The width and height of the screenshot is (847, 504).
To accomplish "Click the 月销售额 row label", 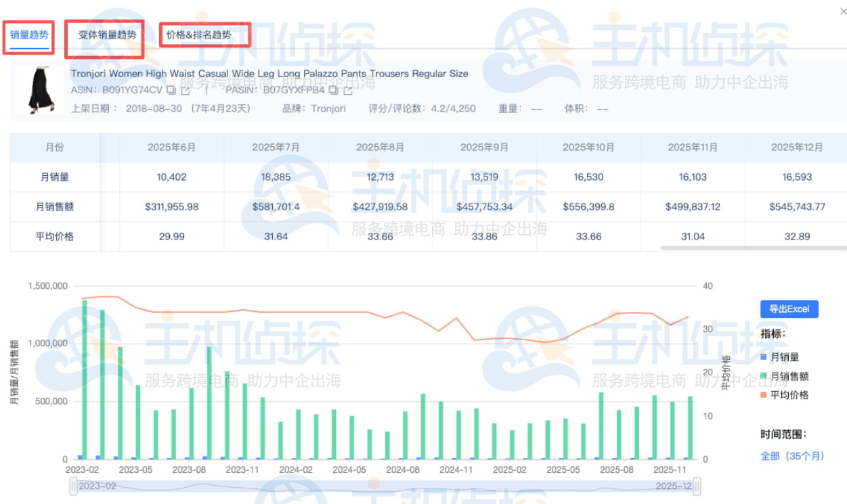I will (x=55, y=207).
